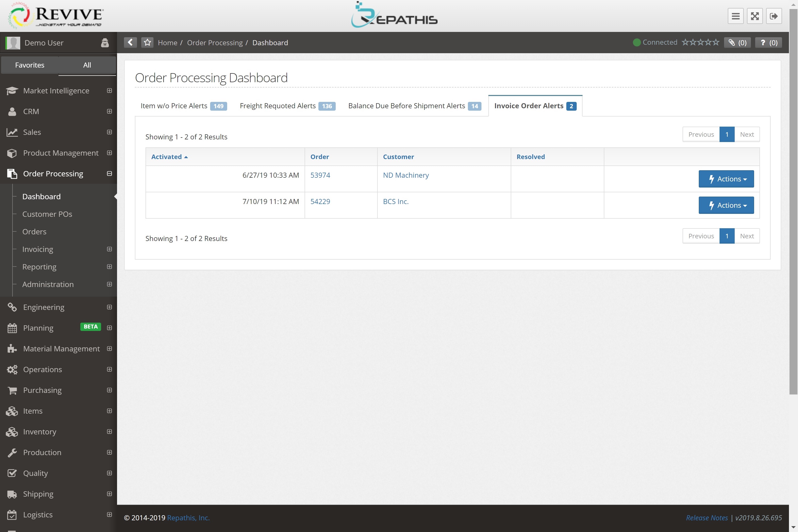Open Customer POs in sidebar
Viewport: 798px width, 532px height.
pos(47,214)
